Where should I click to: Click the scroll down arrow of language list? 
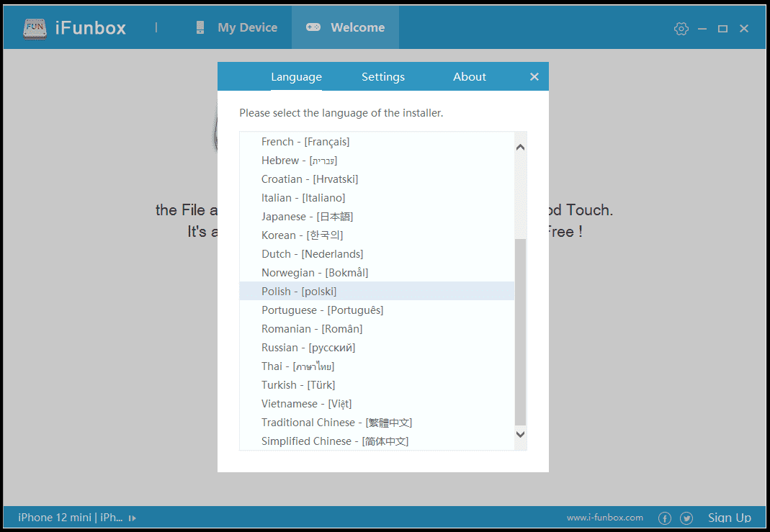pyautogui.click(x=521, y=434)
